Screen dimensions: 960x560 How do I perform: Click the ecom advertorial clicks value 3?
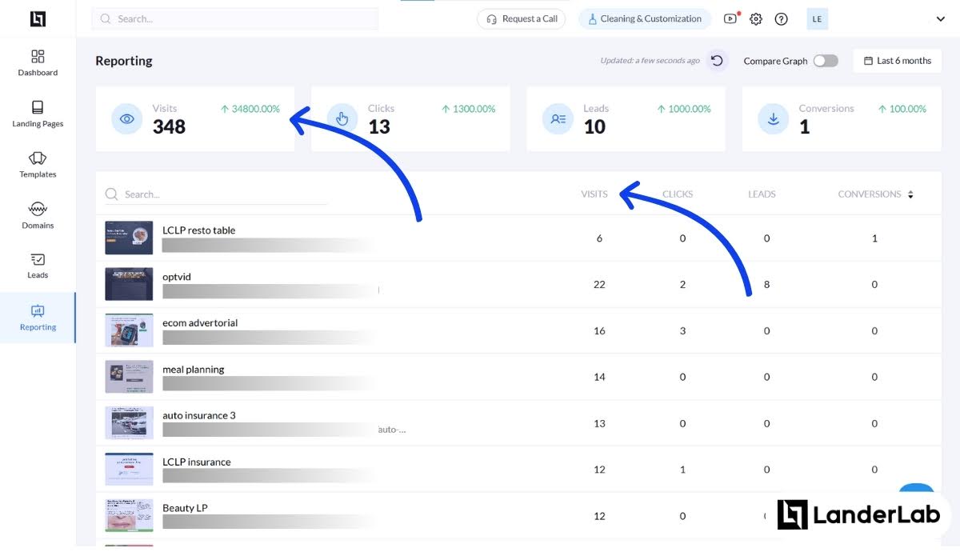click(682, 330)
